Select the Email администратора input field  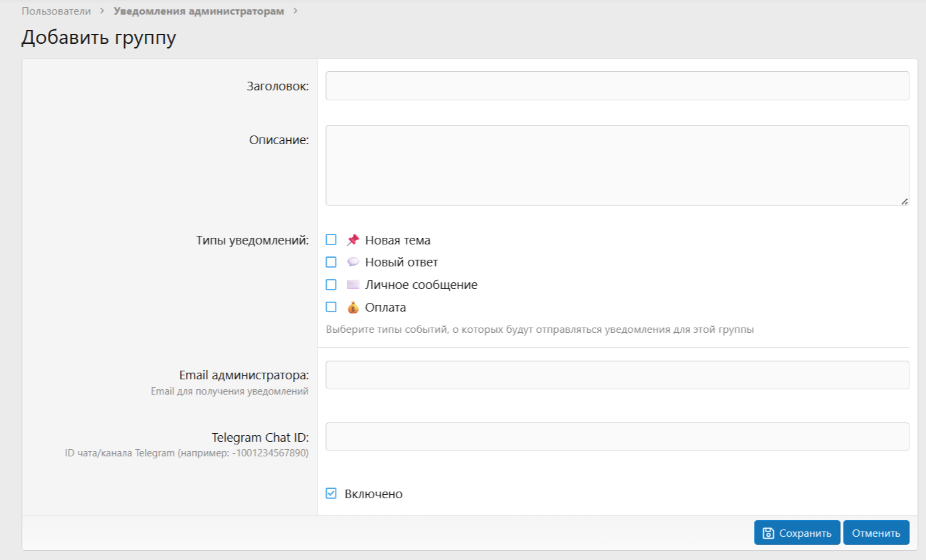click(x=617, y=375)
